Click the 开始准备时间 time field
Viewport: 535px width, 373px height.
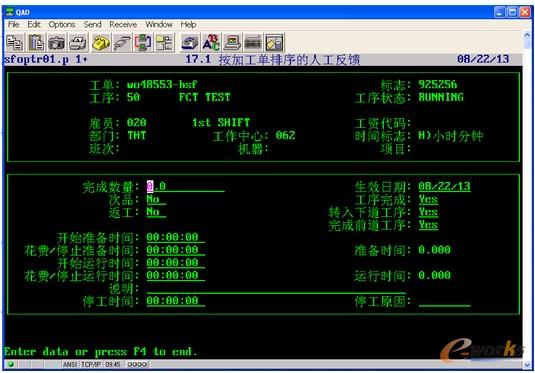(x=176, y=238)
